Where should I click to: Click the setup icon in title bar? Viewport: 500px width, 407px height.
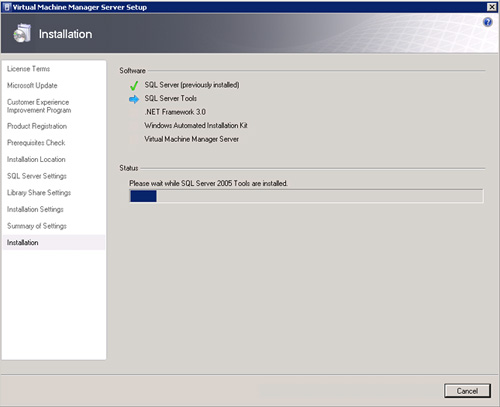(x=7, y=7)
